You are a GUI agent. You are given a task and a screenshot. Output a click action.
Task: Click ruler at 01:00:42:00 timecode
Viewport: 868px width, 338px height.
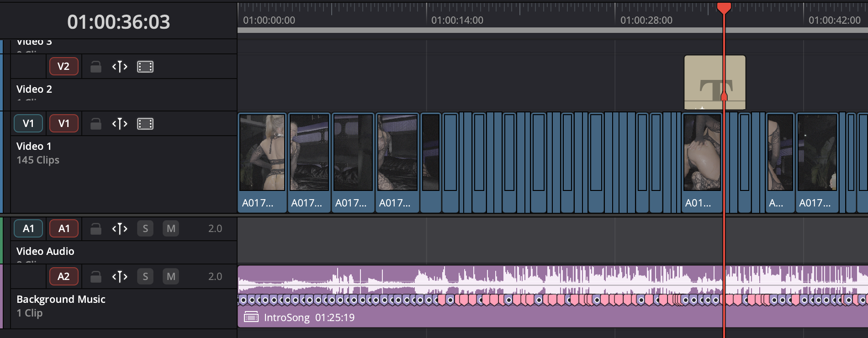point(835,20)
